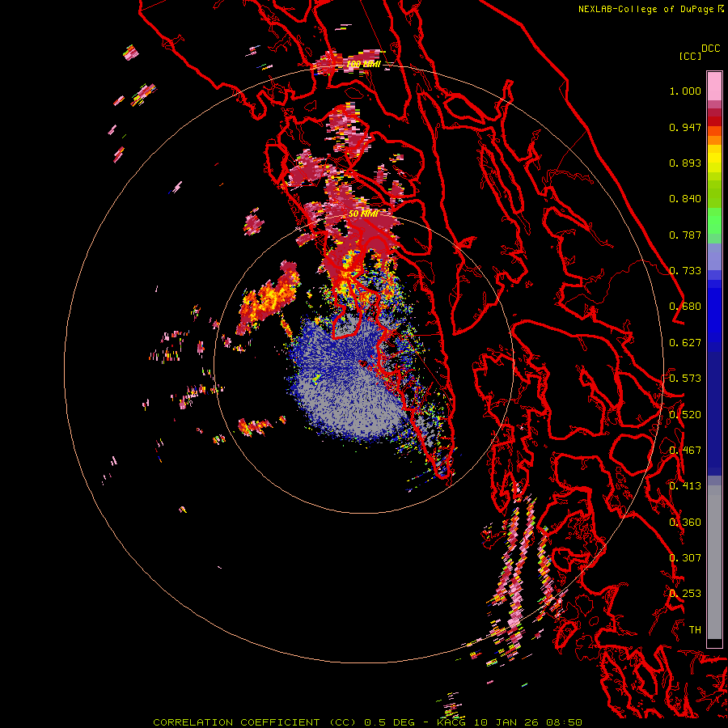This screenshot has width=728, height=728.
Task: Select the 0.413 scale value
Action: [x=685, y=486]
